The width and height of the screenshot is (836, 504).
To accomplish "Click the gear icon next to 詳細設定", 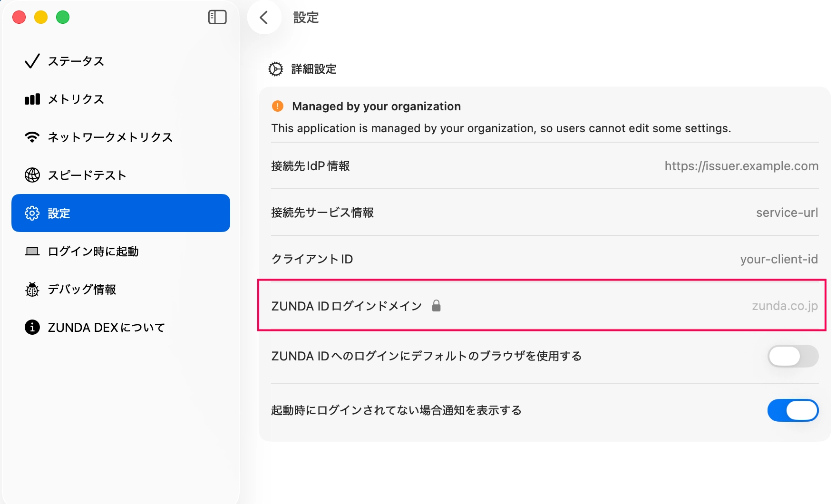I will 276,69.
